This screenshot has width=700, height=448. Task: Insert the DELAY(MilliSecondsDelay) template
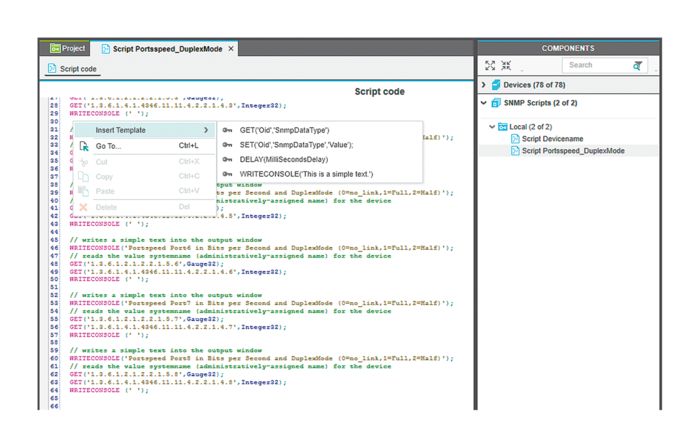pyautogui.click(x=320, y=159)
